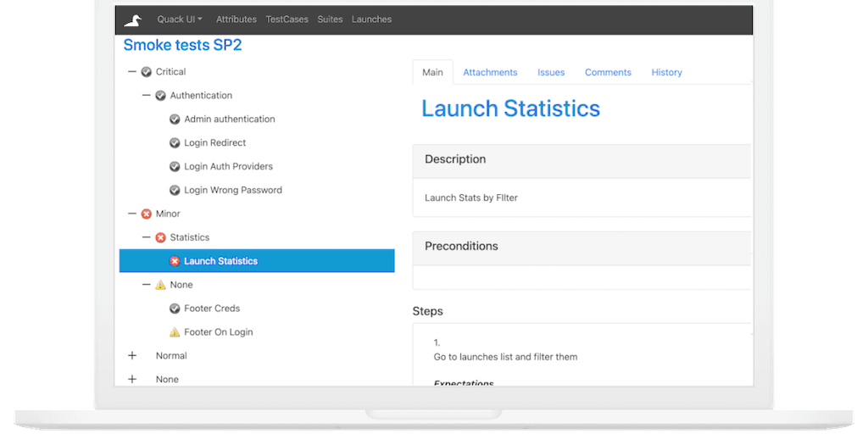This screenshot has height=434, width=868.
Task: Click check icon beside Login Wrong Password
Action: click(175, 191)
